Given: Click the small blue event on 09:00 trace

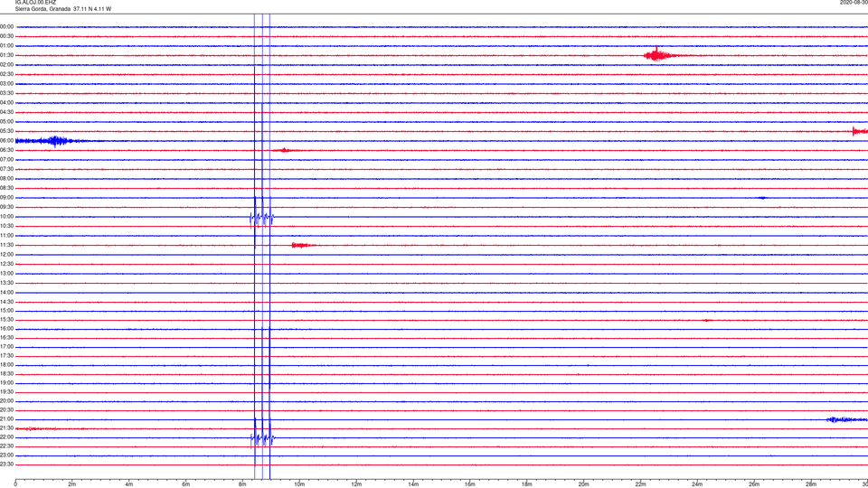Looking at the screenshot, I should click(761, 198).
